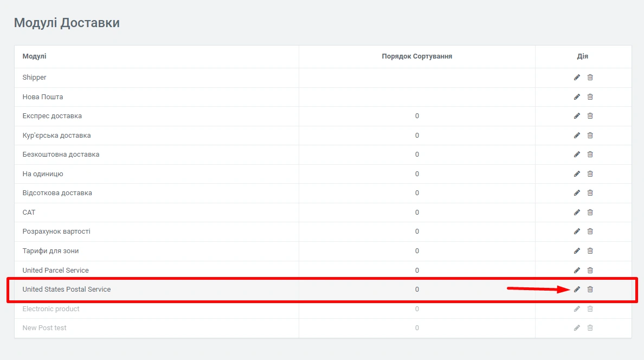Delete Тарифи для зони module

[x=590, y=251]
